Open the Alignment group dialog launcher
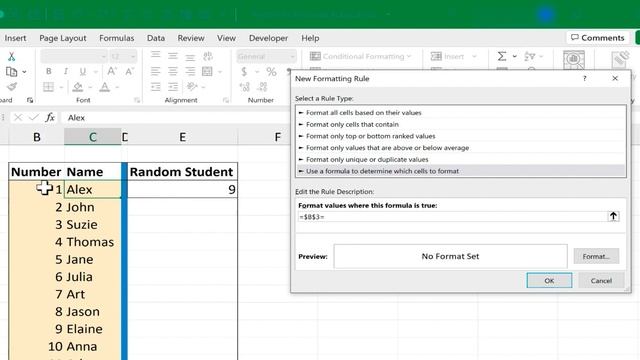640x360 pixels. point(226,100)
